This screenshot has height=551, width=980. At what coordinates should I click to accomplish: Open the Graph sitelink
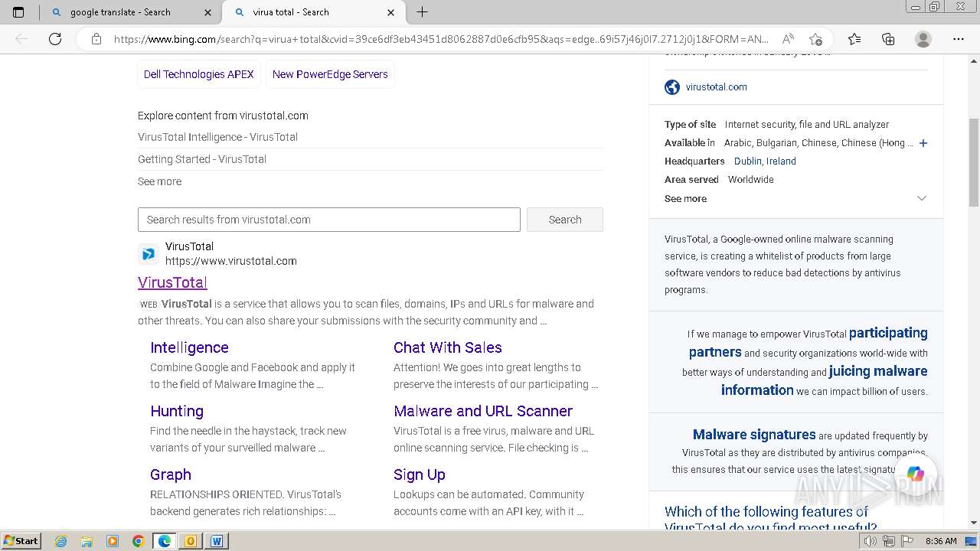coord(171,474)
